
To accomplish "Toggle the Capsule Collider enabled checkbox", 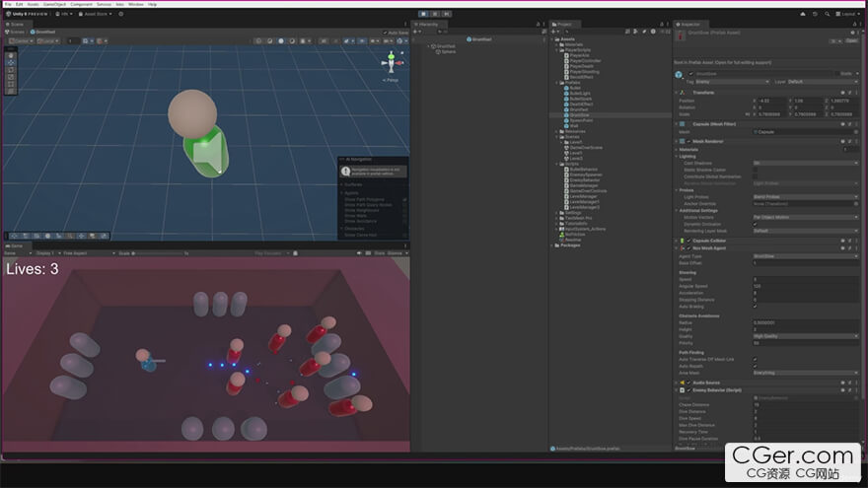I will point(688,242).
